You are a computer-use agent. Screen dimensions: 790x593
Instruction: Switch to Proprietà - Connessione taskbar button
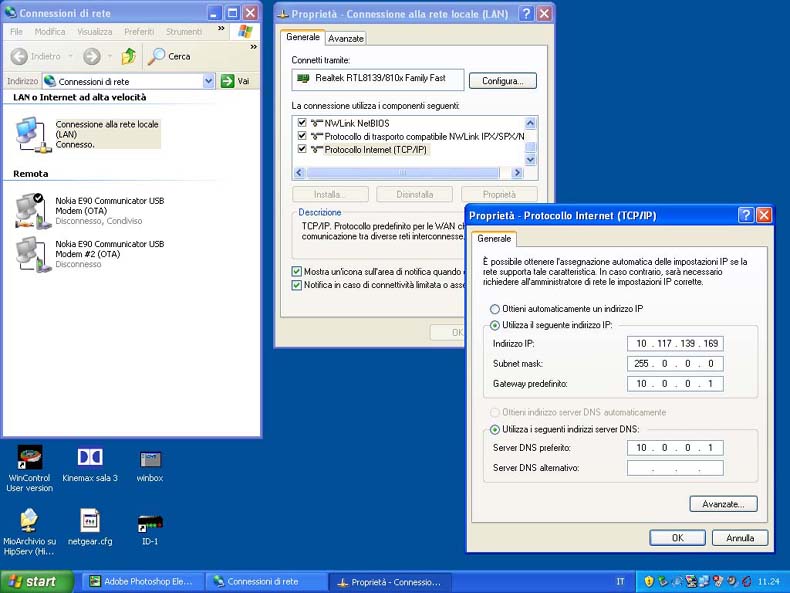(390, 582)
